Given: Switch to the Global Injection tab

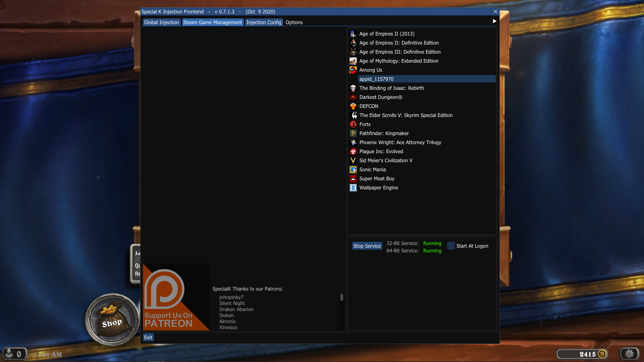Looking at the screenshot, I should click(161, 22).
